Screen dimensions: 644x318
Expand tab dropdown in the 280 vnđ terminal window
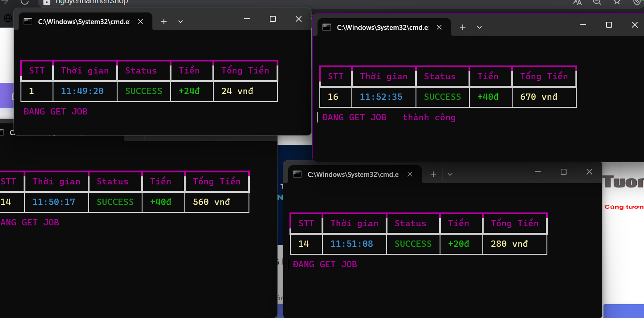450,174
